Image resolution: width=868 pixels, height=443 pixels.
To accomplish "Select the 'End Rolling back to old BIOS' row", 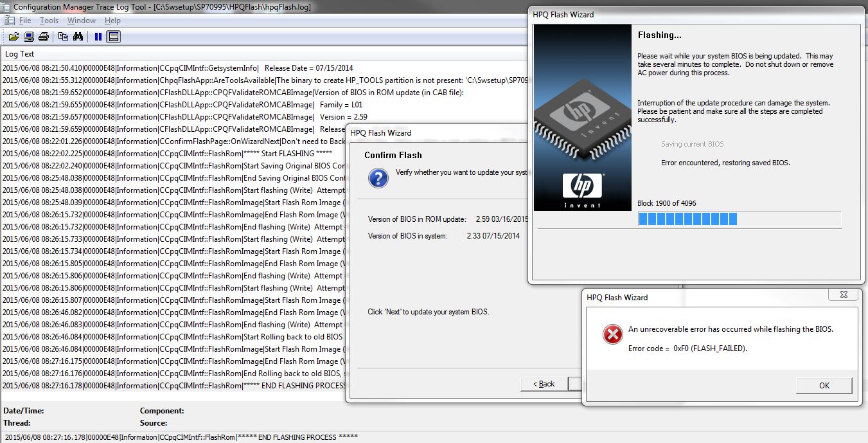I will point(173,374).
